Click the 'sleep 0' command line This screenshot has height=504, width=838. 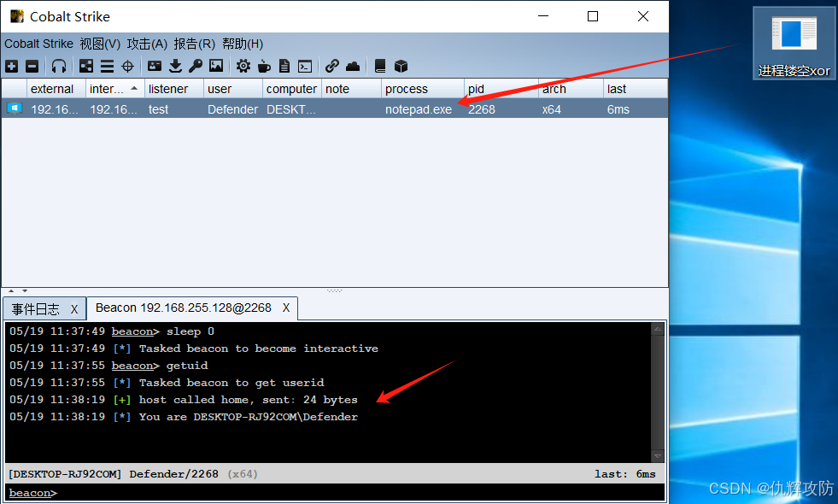click(112, 331)
